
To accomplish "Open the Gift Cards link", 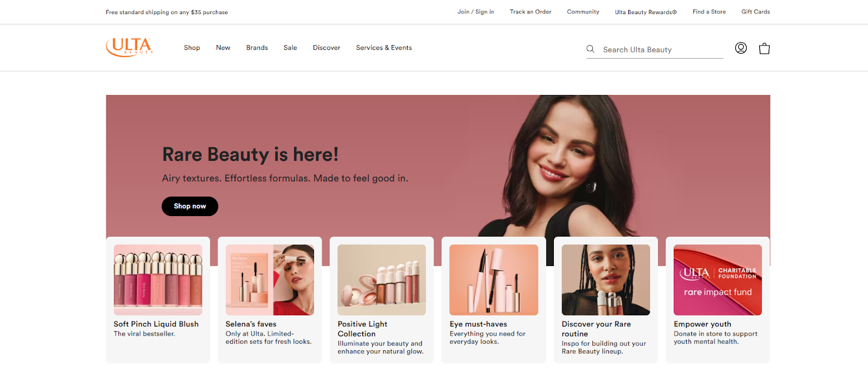I will [756, 12].
